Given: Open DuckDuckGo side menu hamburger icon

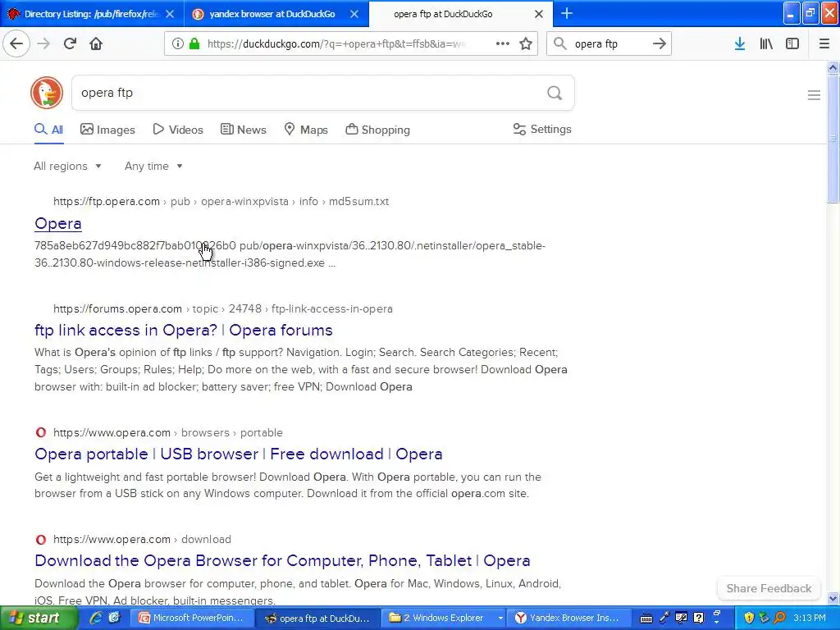Looking at the screenshot, I should [814, 95].
